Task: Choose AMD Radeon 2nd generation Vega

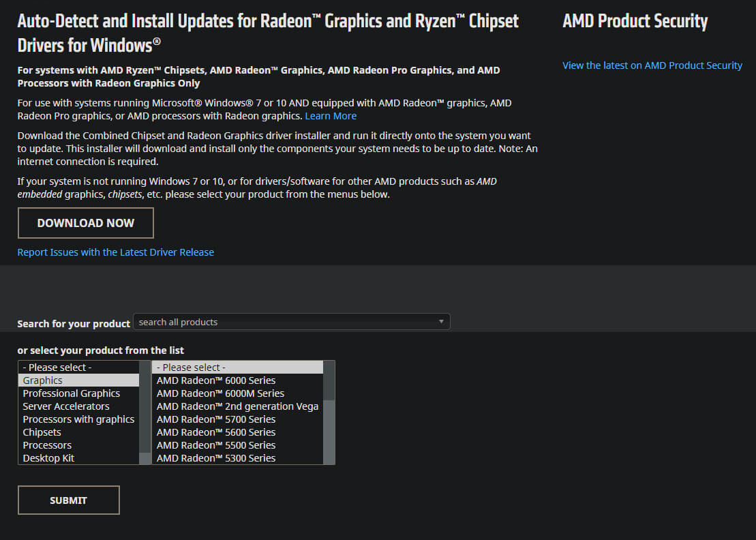Action: 238,406
